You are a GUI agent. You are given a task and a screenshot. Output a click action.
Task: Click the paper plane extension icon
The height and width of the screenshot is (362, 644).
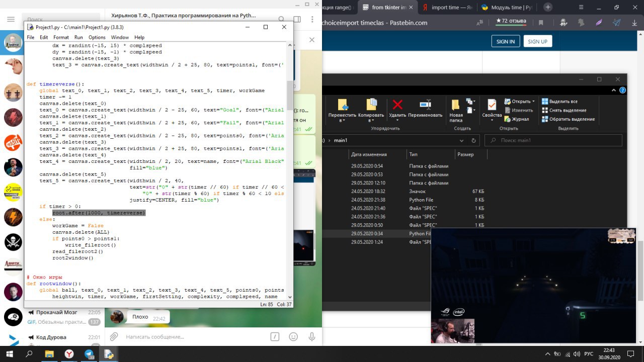coord(616,23)
